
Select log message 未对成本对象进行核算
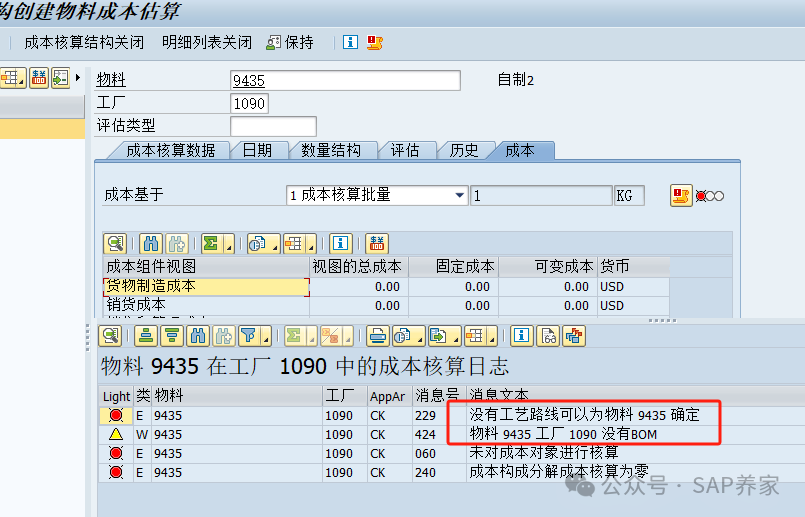click(x=544, y=453)
